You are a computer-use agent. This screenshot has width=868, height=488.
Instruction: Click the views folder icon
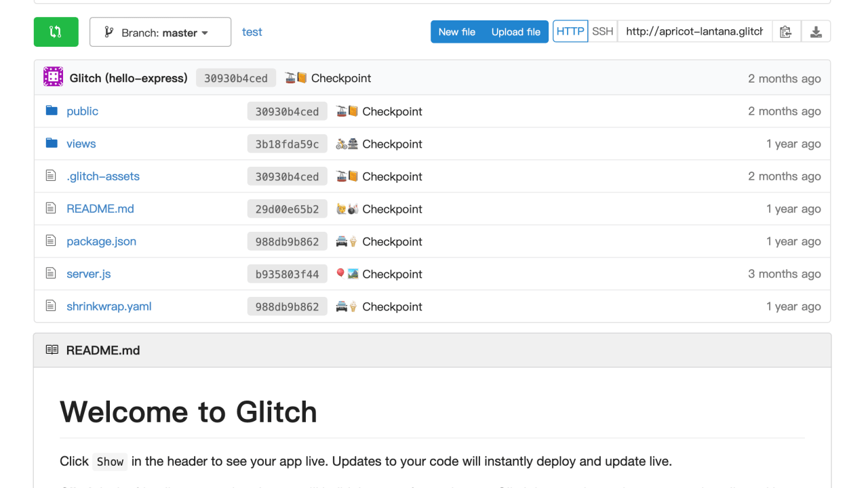pyautogui.click(x=52, y=143)
